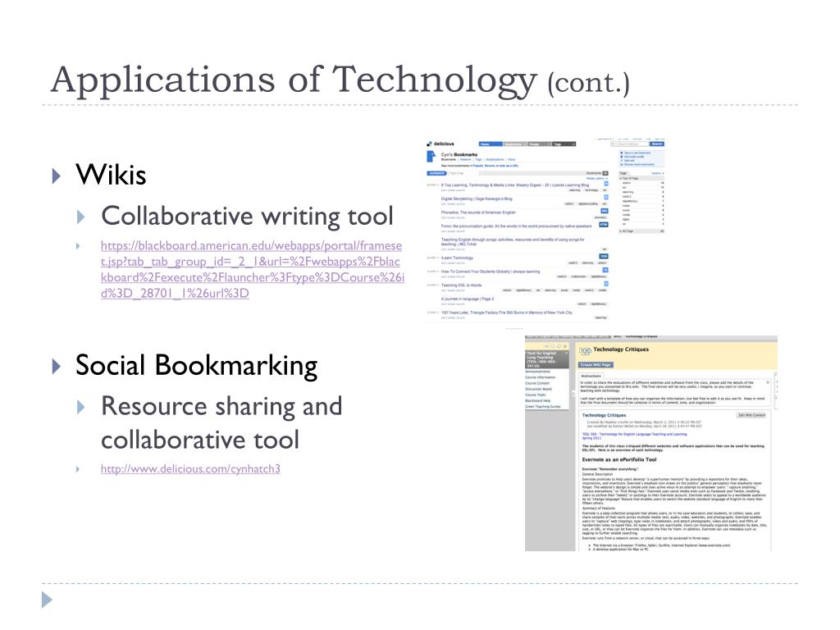The width and height of the screenshot is (840, 630).
Task: Open Blackboard Help in course menu
Action: (538, 400)
